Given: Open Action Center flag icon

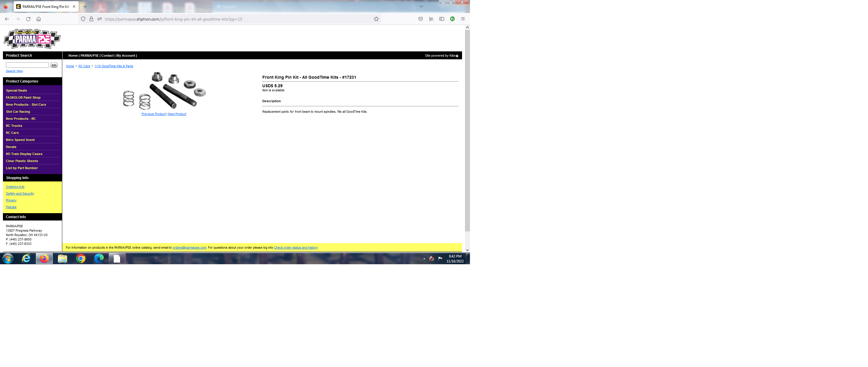Looking at the screenshot, I should coord(440,259).
